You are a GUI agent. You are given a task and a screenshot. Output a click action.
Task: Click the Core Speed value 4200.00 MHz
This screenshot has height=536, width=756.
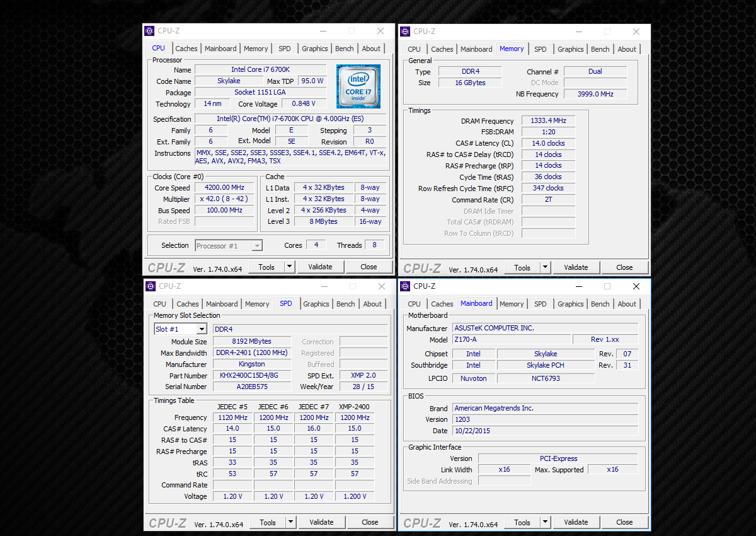[224, 187]
